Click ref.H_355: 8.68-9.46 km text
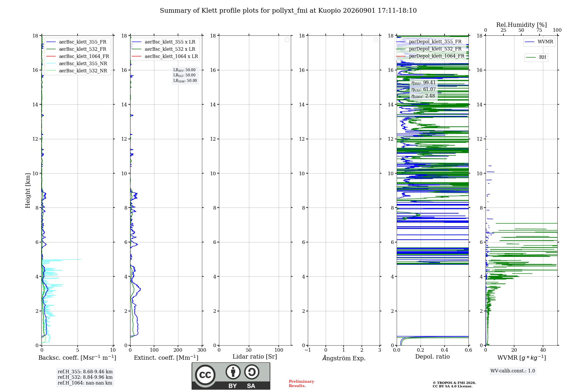 (x=85, y=372)
